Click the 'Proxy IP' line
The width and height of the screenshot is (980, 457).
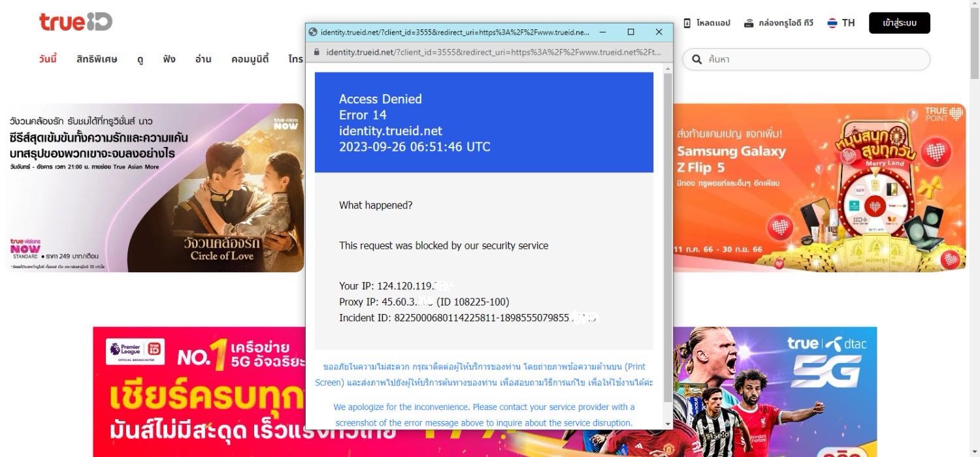(x=424, y=302)
